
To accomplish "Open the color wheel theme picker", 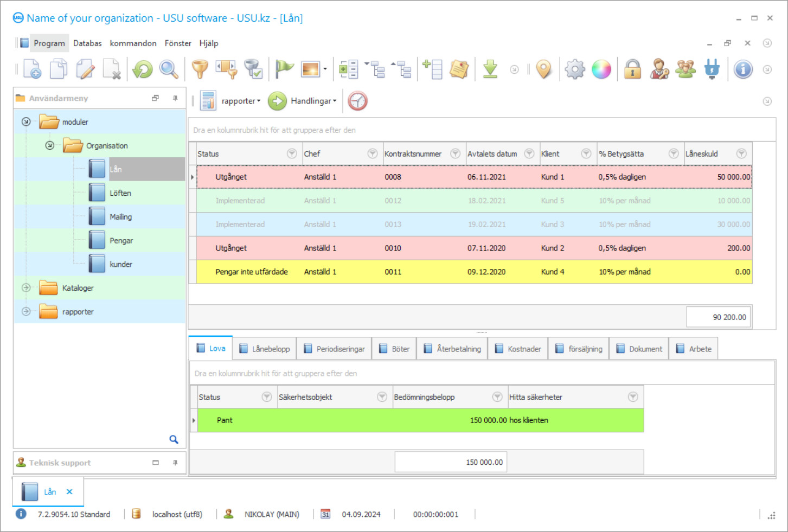I will (601, 69).
